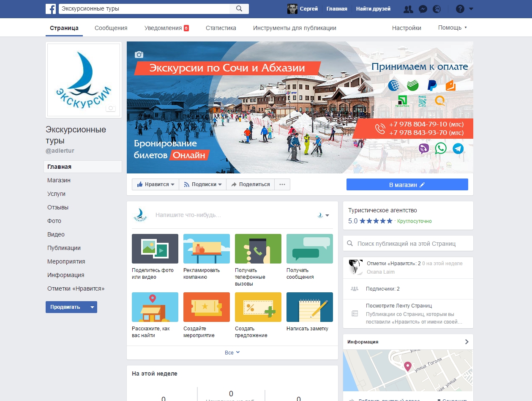Click the 'Поделиться' share button

pos(250,184)
